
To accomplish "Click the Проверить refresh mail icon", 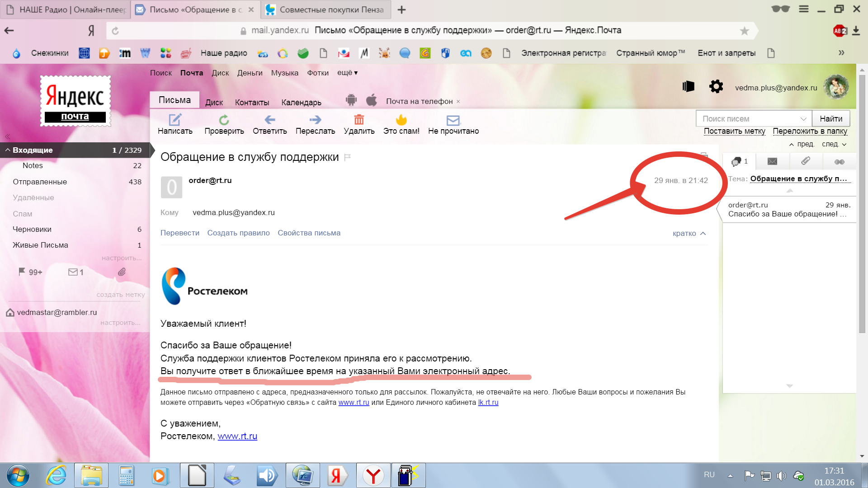I will 224,120.
